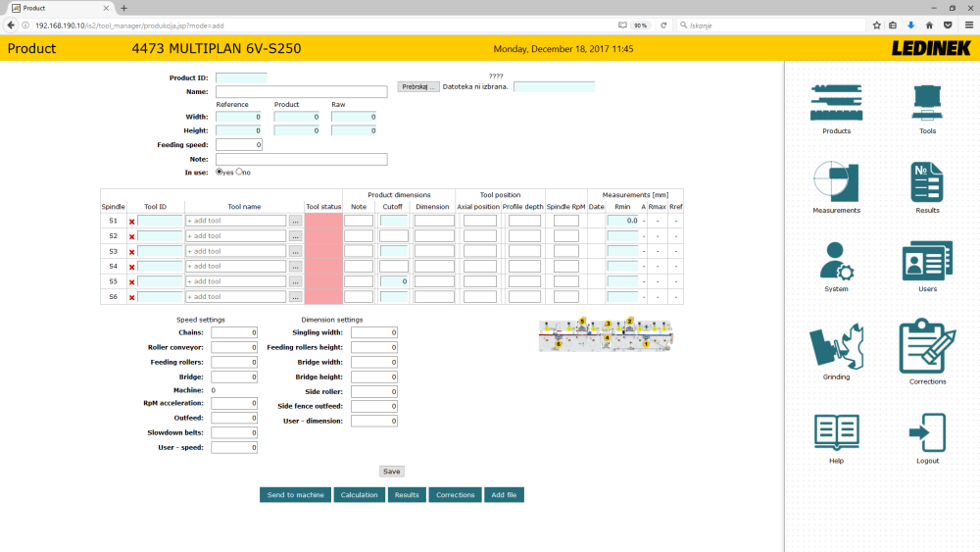Focus the Note text field

coord(301,160)
